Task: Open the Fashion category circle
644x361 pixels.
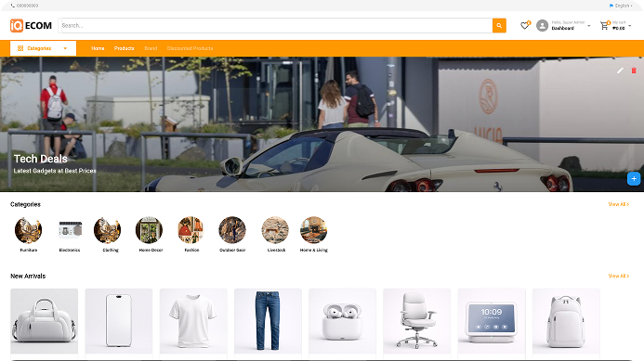Action: (191, 230)
